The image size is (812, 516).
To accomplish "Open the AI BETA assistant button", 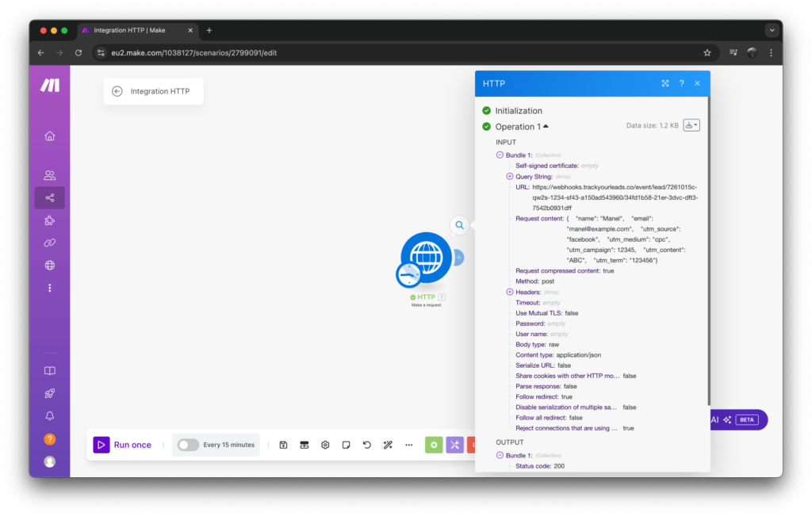I will pyautogui.click(x=738, y=420).
